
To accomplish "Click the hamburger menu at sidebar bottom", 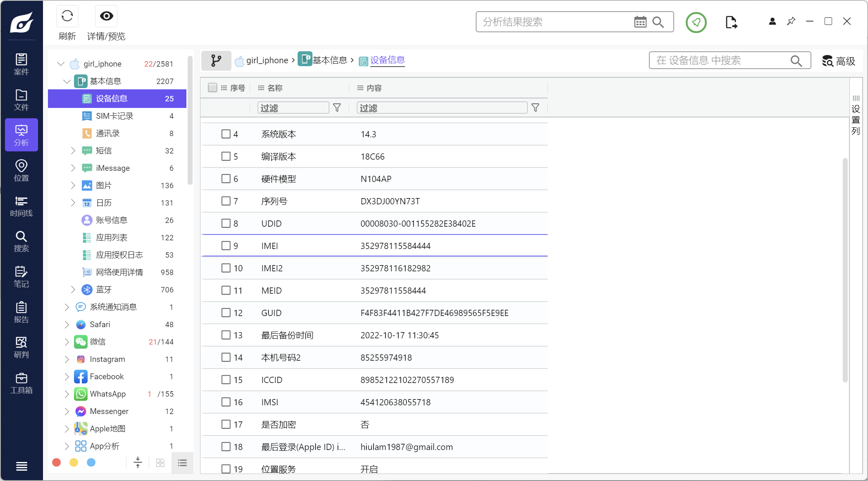I will coord(21,467).
